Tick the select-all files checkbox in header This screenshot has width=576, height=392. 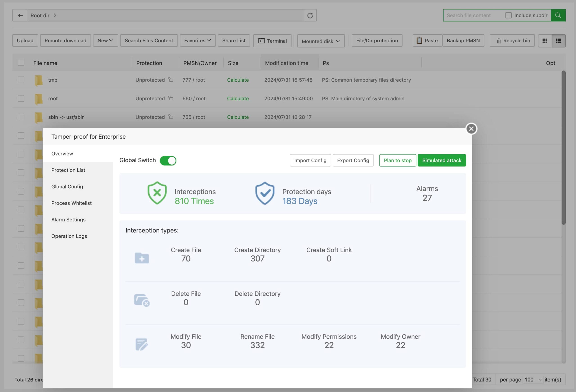click(21, 63)
